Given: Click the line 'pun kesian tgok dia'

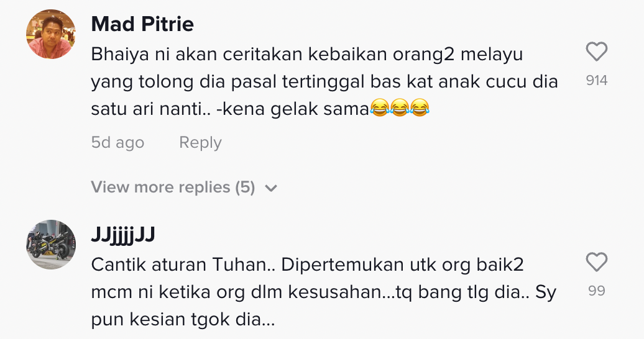Looking at the screenshot, I should click(183, 320).
